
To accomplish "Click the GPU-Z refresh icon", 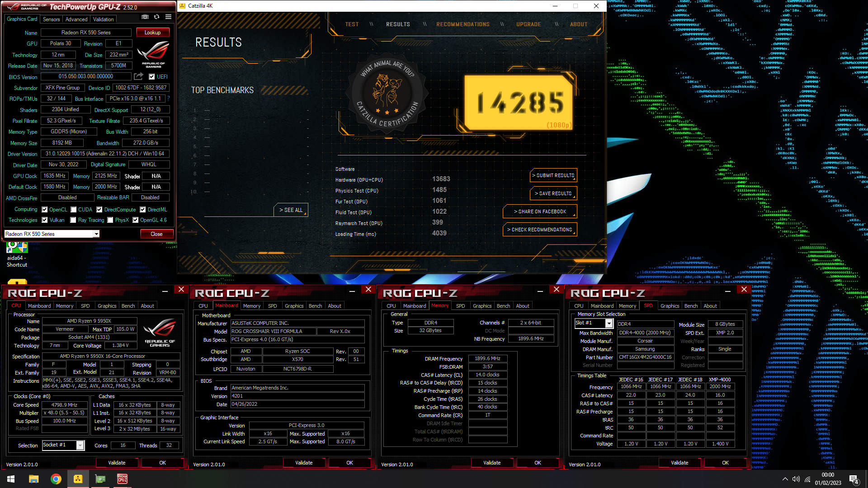I will pyautogui.click(x=156, y=17).
